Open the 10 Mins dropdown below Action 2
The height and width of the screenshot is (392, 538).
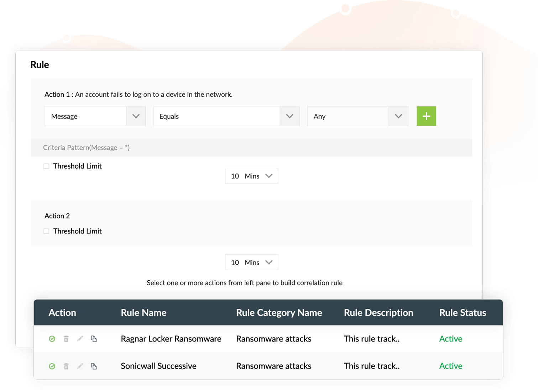click(x=251, y=262)
